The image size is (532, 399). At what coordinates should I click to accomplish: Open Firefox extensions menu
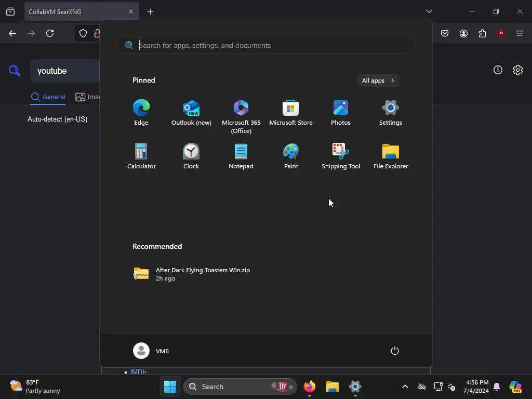(x=482, y=33)
